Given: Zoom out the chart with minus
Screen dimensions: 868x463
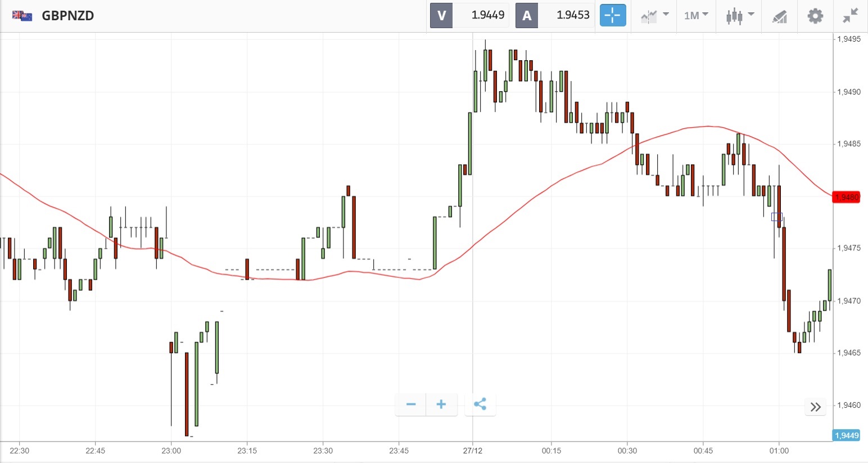Looking at the screenshot, I should pos(411,404).
